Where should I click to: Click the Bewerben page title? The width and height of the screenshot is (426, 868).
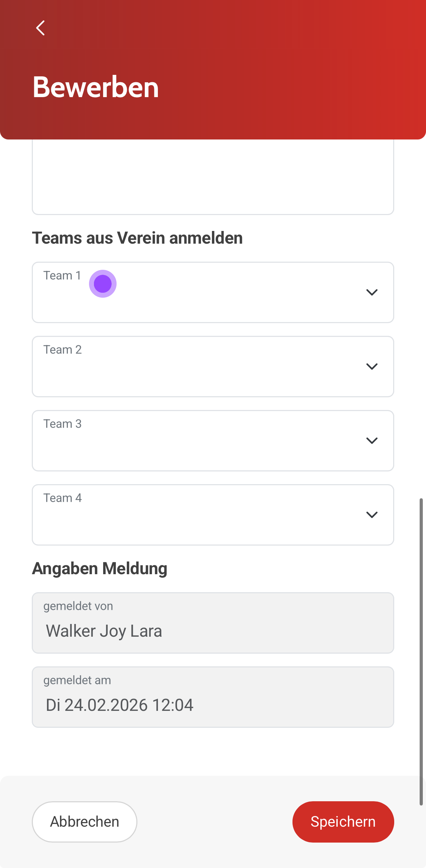[96, 87]
